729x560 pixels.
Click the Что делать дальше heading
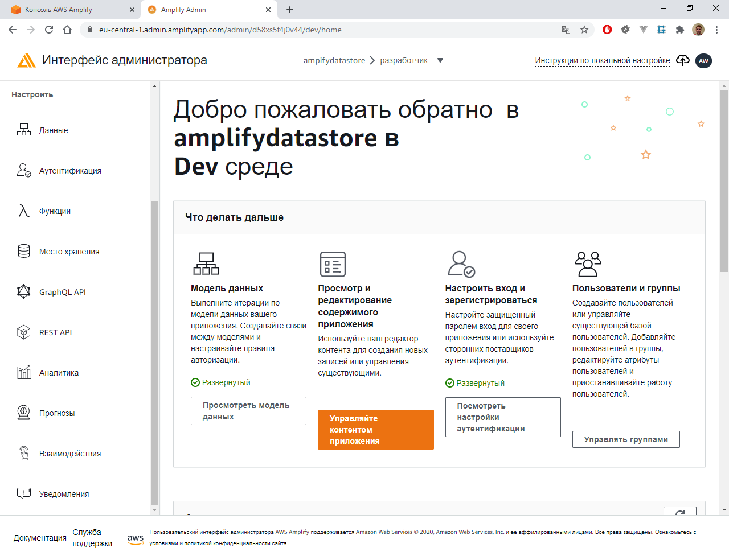pos(234,217)
